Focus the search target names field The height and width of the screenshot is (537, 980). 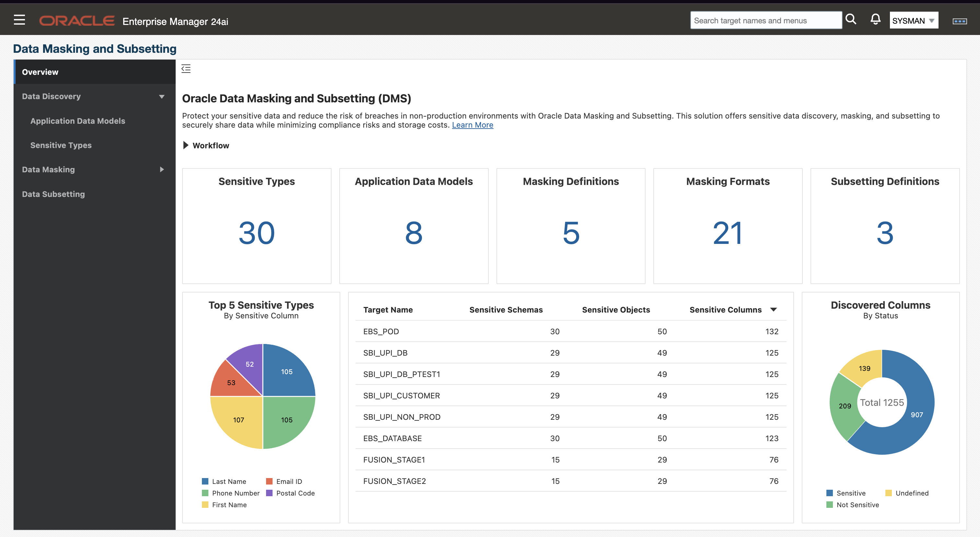(x=765, y=20)
